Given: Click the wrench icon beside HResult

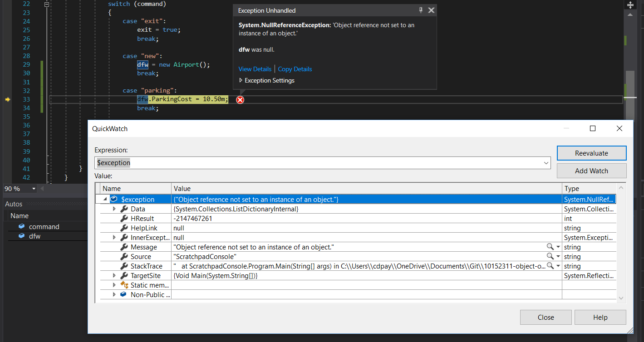Looking at the screenshot, I should click(124, 218).
